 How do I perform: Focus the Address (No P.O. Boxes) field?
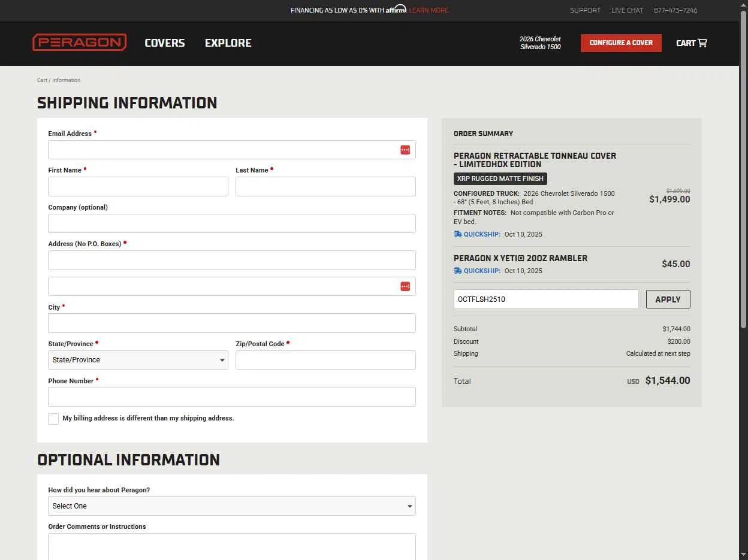[x=232, y=261]
